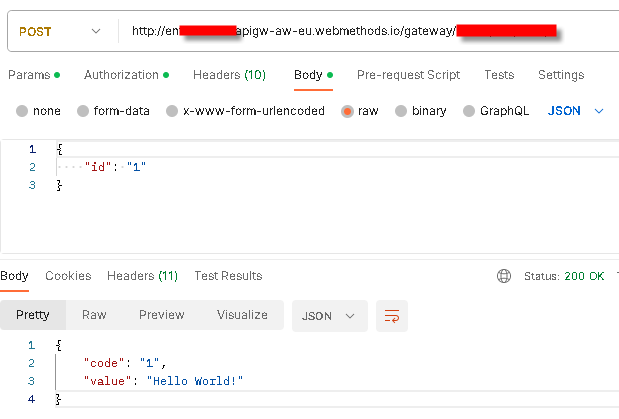Select the raw body radio button
The image size is (619, 419).
click(347, 111)
